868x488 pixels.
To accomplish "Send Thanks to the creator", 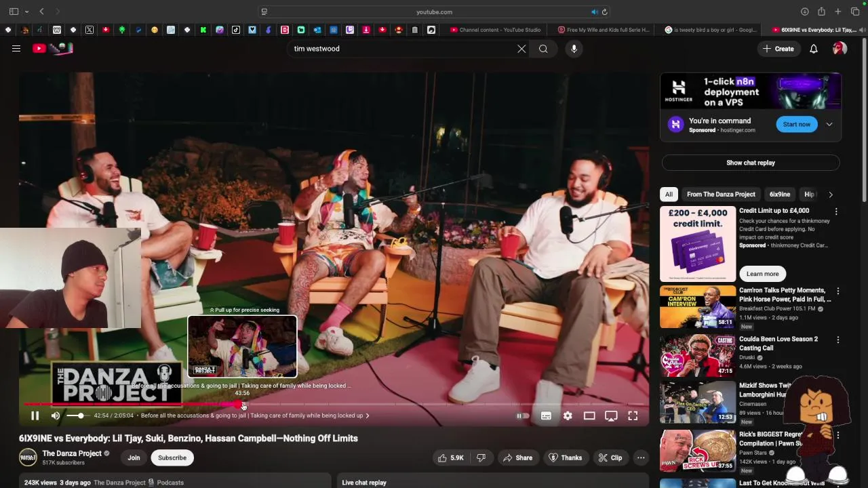I will 565,457.
